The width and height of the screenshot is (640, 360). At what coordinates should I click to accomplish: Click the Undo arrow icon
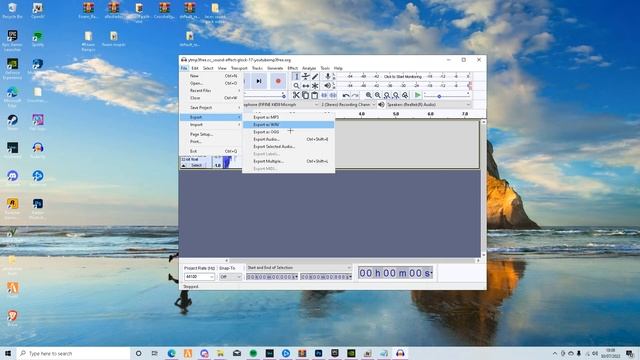[346, 95]
